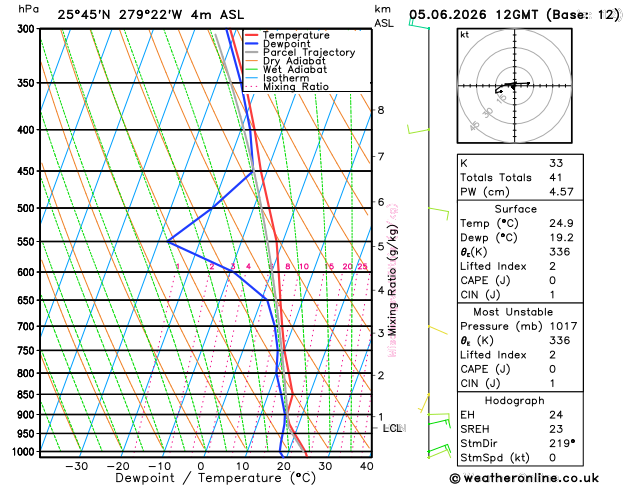Click the K index value 33
The width and height of the screenshot is (629, 486).
click(x=556, y=163)
